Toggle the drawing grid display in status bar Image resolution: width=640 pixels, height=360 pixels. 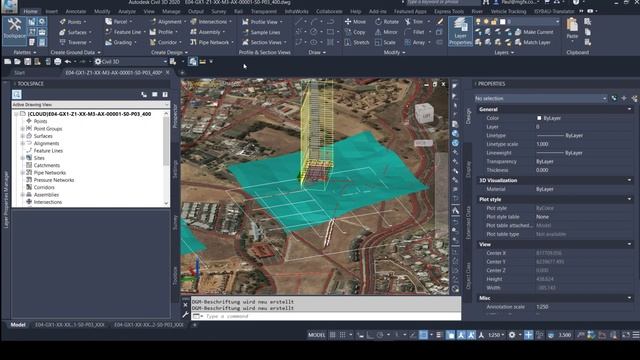coord(333,335)
